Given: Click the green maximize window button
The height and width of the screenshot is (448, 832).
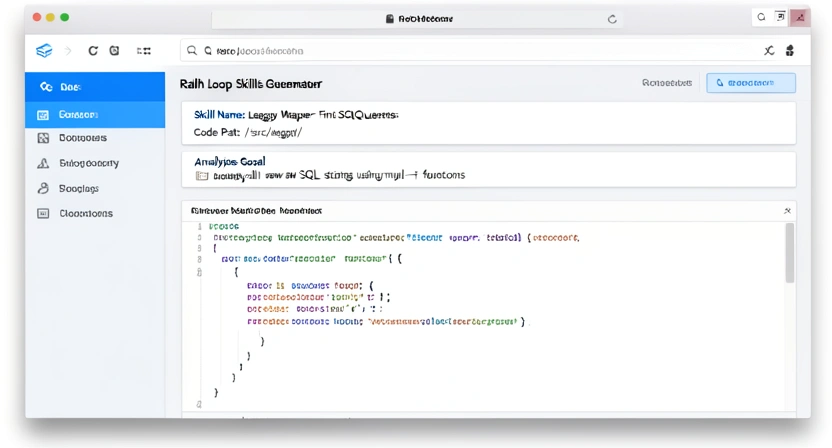Looking at the screenshot, I should pos(65,18).
